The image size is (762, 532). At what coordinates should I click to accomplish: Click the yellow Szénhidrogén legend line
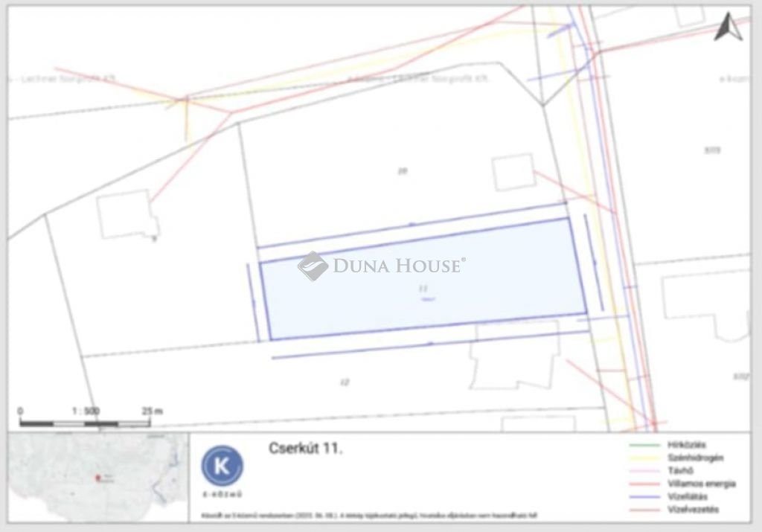click(x=644, y=458)
